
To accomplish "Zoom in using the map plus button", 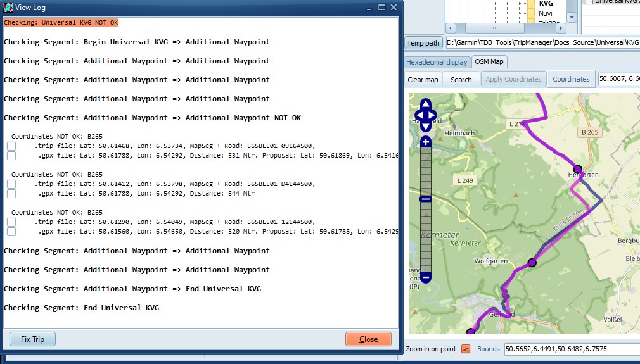I will point(426,142).
